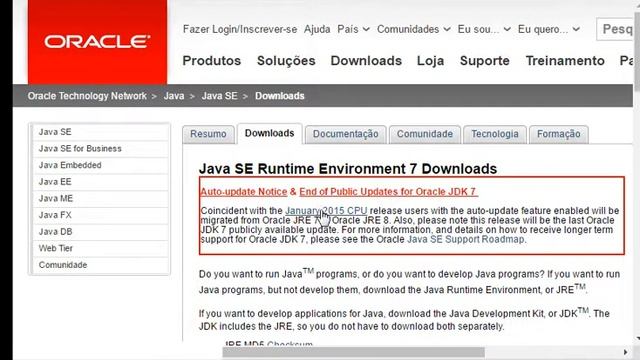Open the Loja menu
Viewport: 640px width, 360px height.
pyautogui.click(x=430, y=61)
